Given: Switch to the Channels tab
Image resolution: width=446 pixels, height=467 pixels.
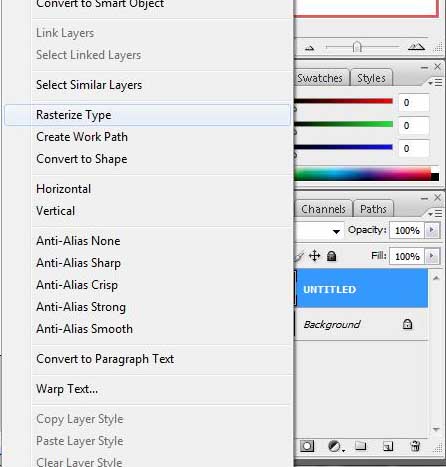Looking at the screenshot, I should (x=323, y=209).
